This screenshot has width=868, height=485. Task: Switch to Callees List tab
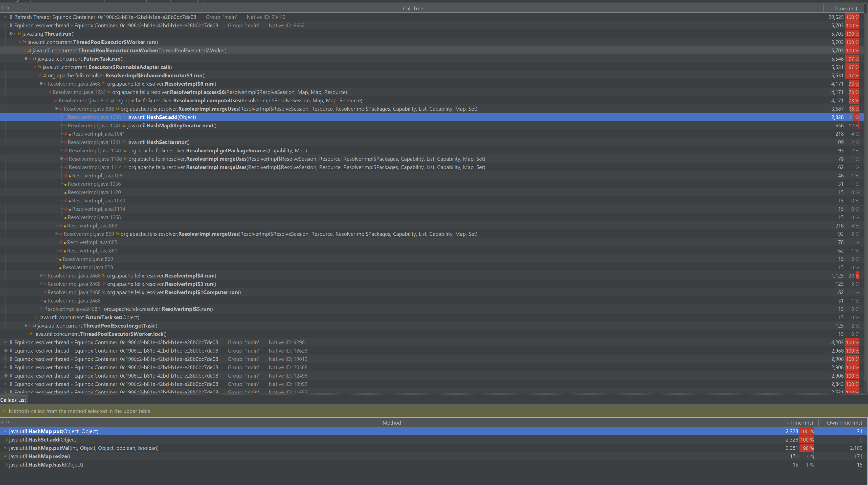(13, 400)
